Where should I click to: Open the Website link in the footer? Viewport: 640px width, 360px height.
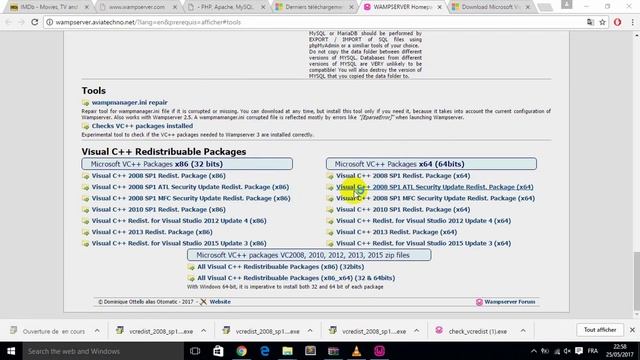tap(220, 302)
